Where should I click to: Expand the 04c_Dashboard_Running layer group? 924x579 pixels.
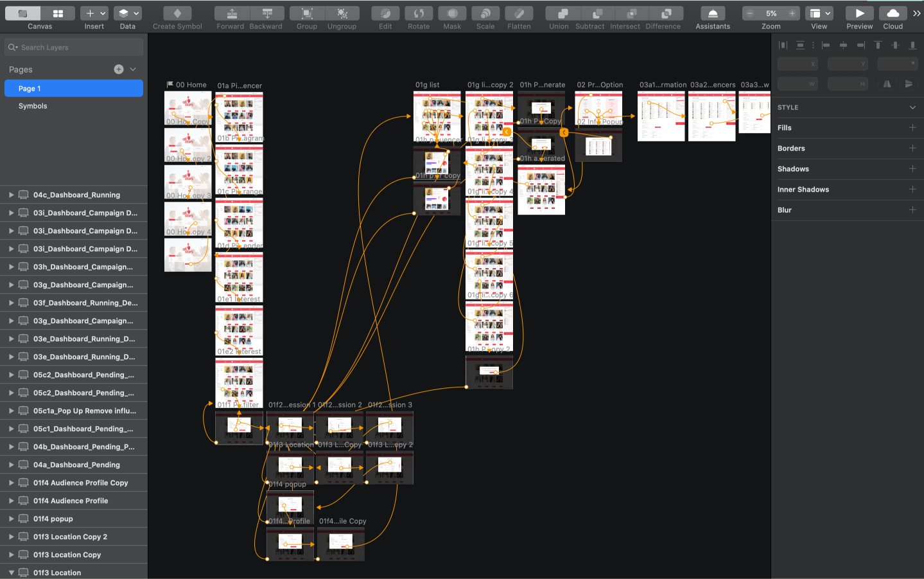pos(11,195)
